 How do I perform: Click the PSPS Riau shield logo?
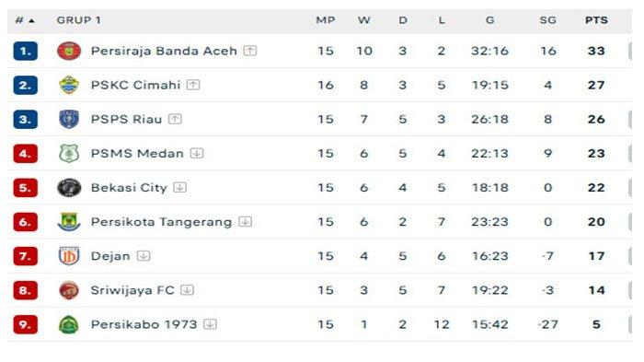(x=69, y=120)
